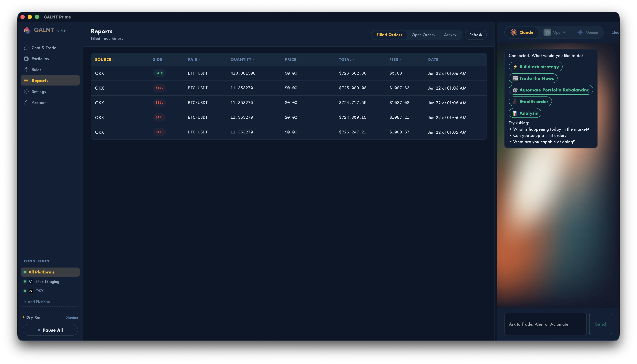
Task: Choose the Build arb strategy suggestion
Action: pos(535,67)
